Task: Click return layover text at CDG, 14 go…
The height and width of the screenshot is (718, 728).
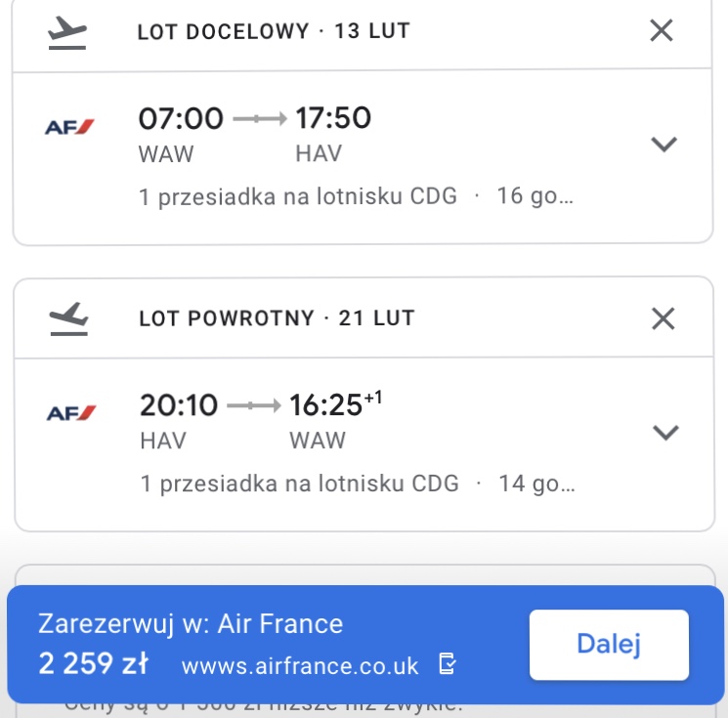Action: pyautogui.click(x=358, y=484)
